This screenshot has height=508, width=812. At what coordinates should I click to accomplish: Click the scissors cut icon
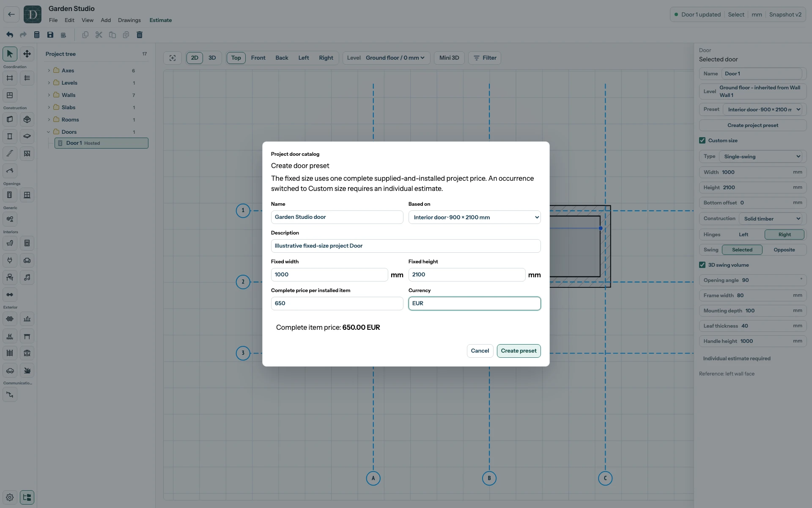(x=99, y=35)
